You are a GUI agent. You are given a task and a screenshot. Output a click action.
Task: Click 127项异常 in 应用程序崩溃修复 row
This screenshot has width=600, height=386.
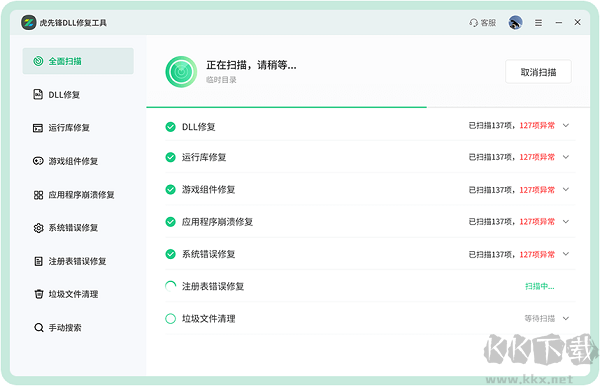[537, 222]
